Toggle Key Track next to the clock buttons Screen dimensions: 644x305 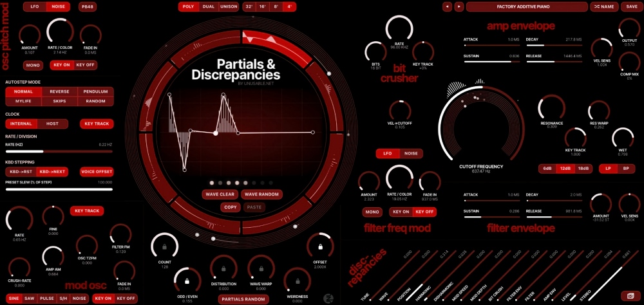[x=97, y=124]
